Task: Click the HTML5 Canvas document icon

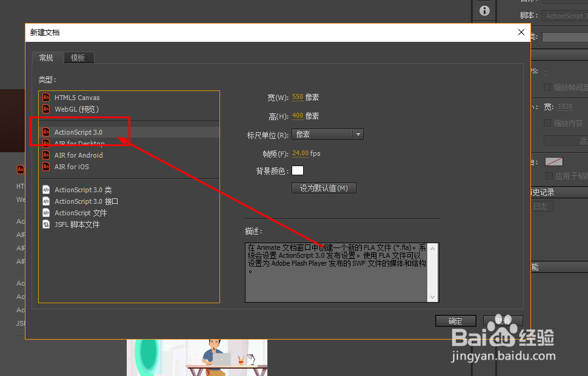Action: (x=46, y=98)
